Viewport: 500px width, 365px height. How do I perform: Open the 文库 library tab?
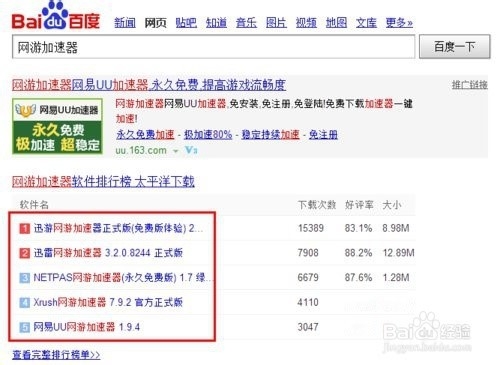(x=366, y=23)
